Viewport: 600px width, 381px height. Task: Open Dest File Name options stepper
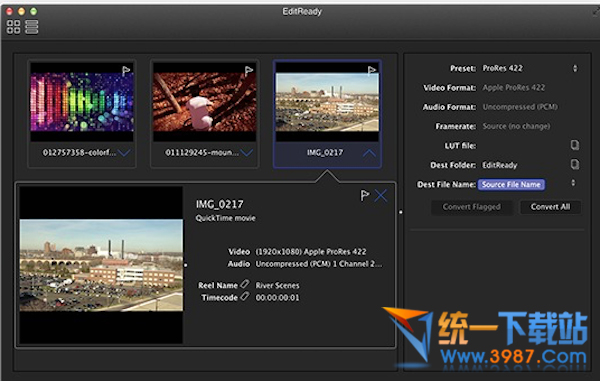click(573, 183)
